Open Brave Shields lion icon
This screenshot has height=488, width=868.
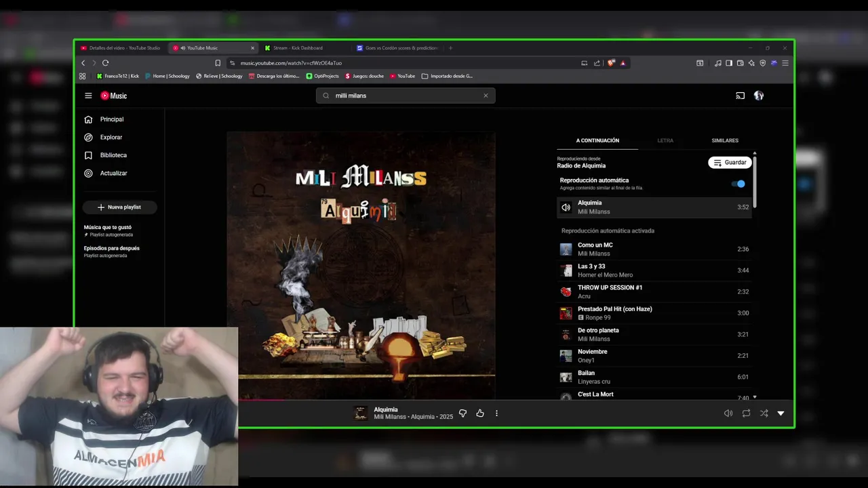coord(611,63)
